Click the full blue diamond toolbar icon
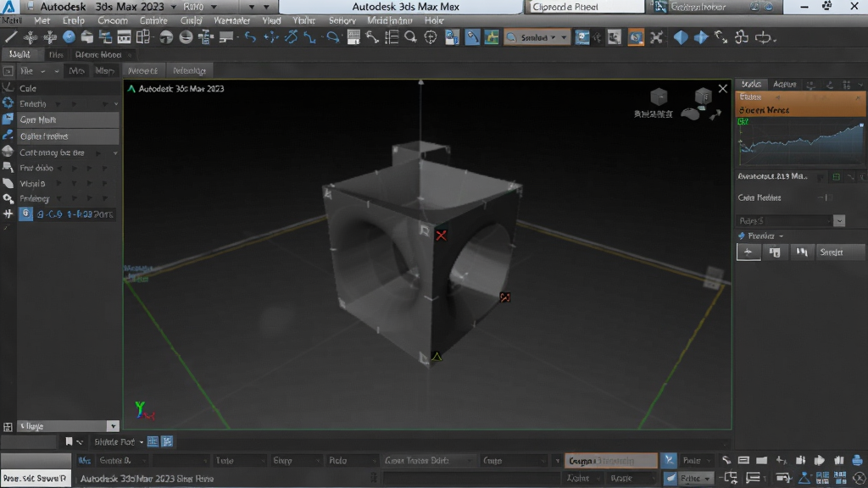The height and width of the screenshot is (488, 868). [681, 37]
